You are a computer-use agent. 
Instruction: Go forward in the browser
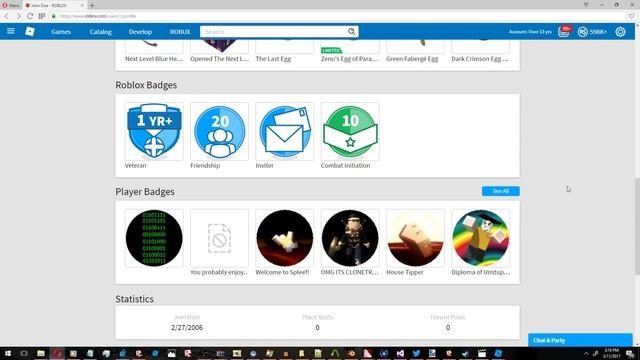(x=18, y=16)
